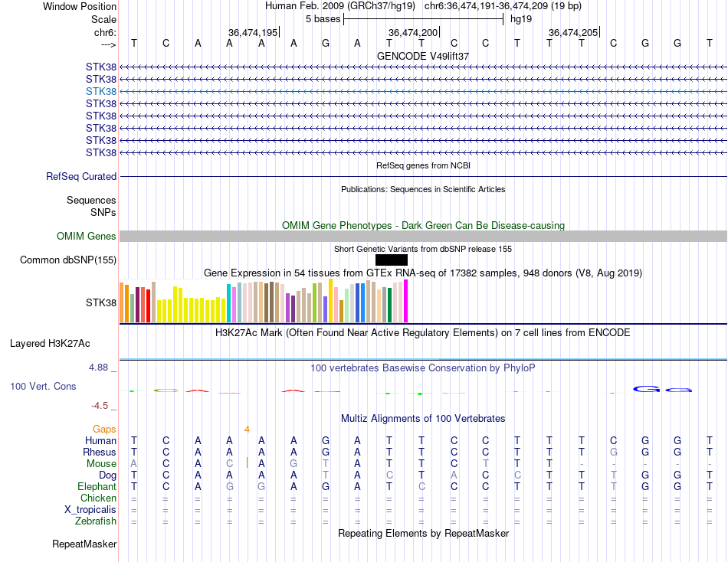Click the RefSeq Curated track label
This screenshot has width=728, height=562.
click(x=81, y=176)
